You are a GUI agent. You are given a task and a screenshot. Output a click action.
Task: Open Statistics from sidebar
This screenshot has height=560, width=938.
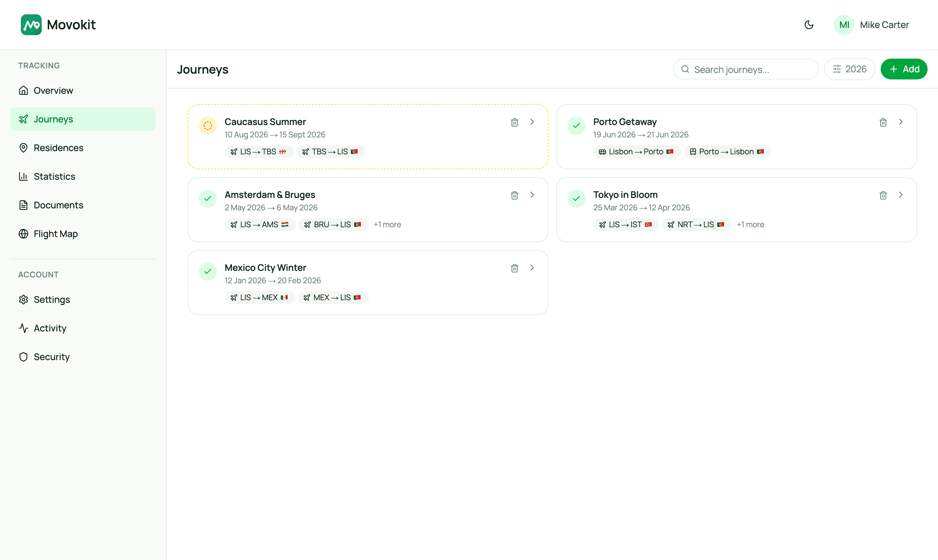[x=83, y=176]
